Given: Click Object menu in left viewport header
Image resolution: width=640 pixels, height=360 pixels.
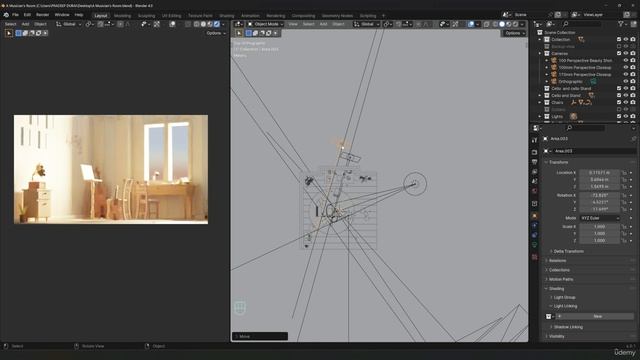Looking at the screenshot, I should (x=40, y=24).
